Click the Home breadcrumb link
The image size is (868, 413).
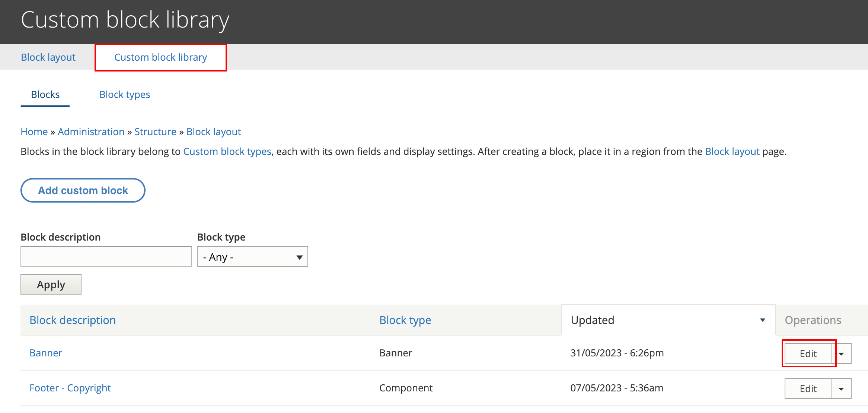34,132
